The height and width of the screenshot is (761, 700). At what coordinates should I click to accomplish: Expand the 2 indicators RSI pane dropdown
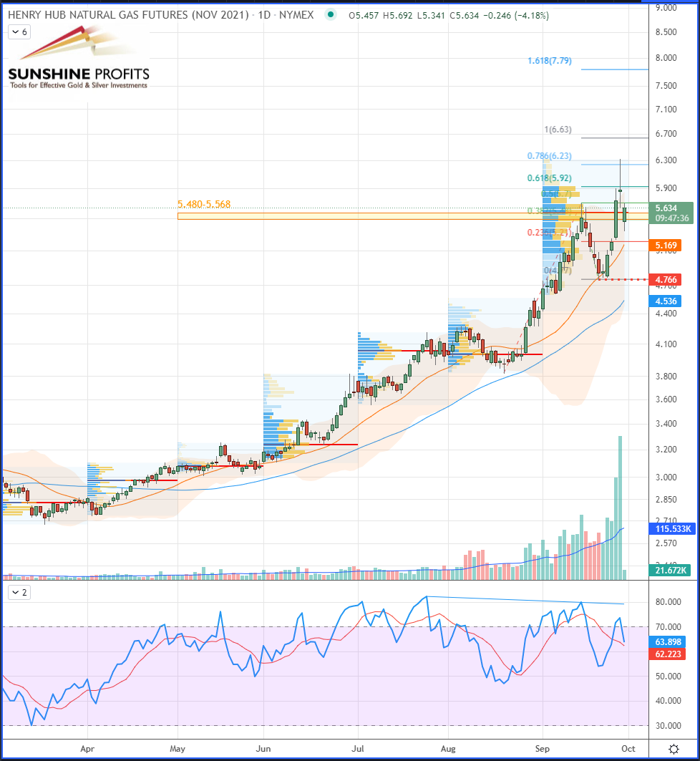20,592
